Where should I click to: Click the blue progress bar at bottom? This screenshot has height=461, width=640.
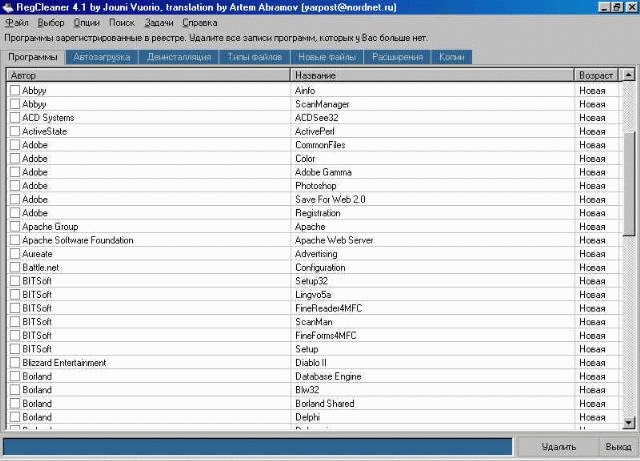(x=258, y=447)
